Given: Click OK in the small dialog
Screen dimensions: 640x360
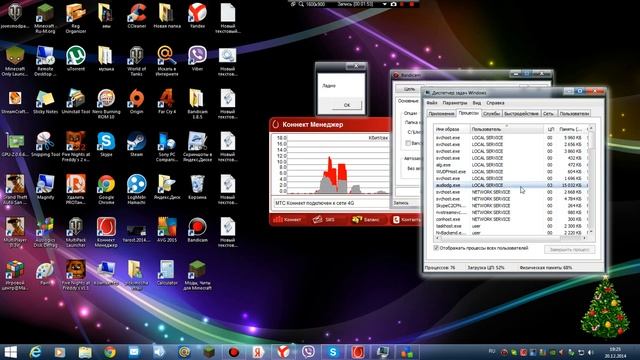Looking at the screenshot, I should (x=347, y=105).
